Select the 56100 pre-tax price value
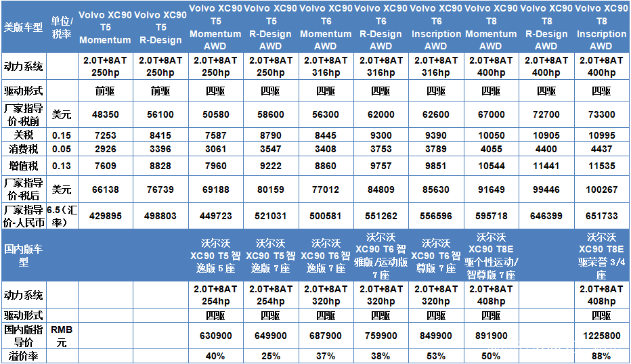This screenshot has height=364, width=631. (160, 114)
